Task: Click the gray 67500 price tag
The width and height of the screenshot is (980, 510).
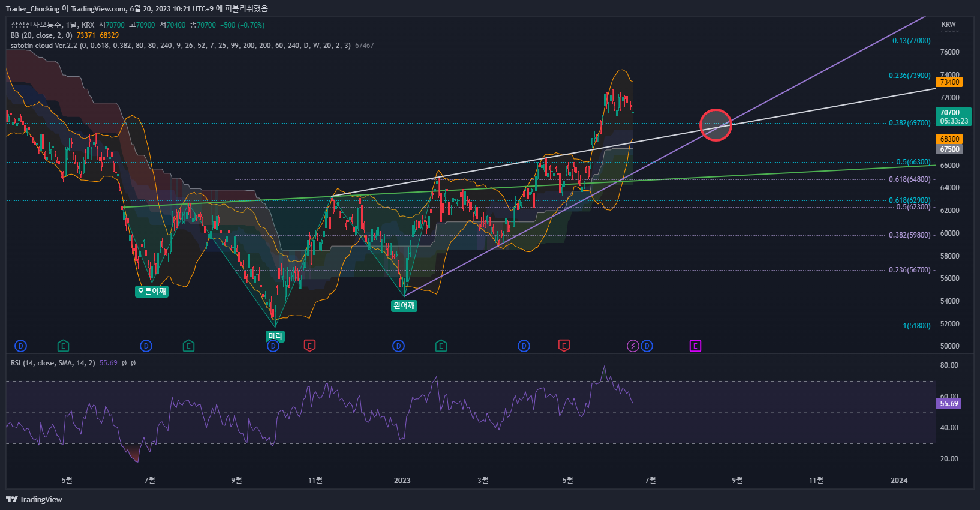Action: [949, 149]
